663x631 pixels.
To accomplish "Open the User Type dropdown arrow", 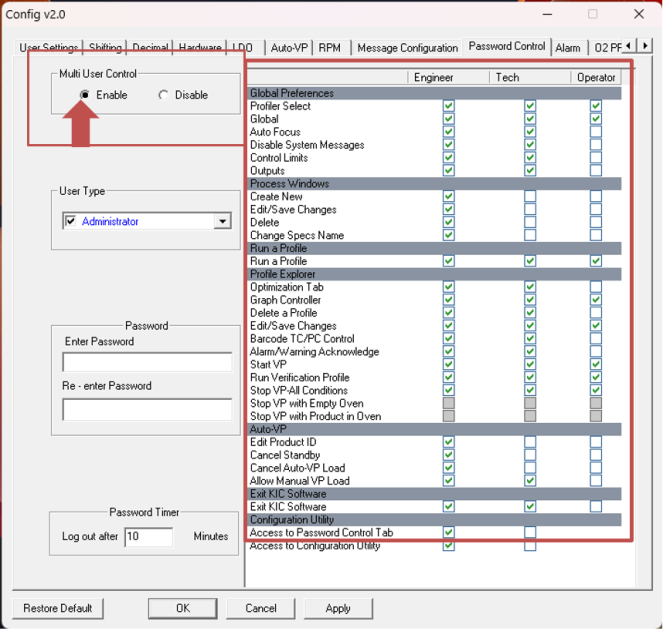I will click(x=222, y=222).
